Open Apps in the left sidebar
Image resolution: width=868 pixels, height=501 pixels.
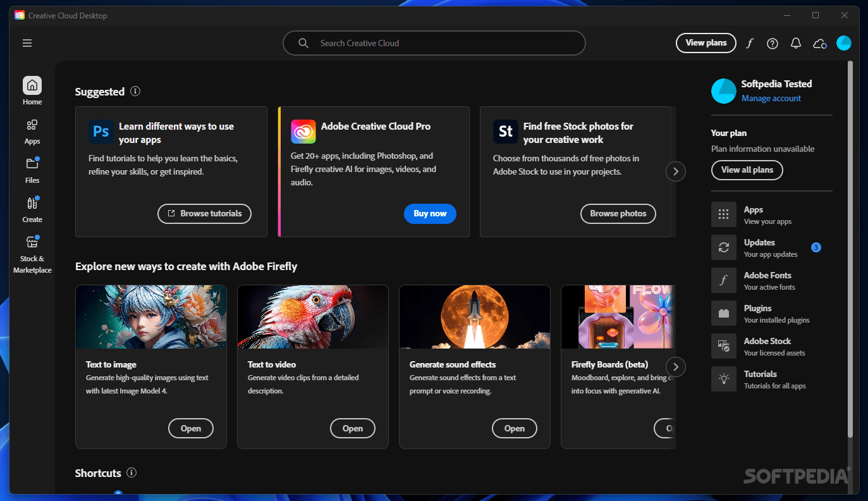click(x=32, y=132)
